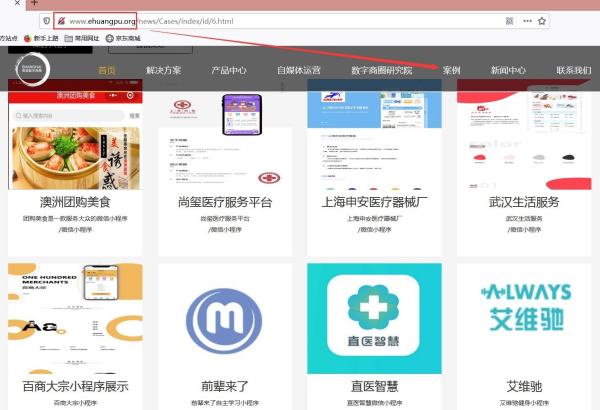Click the bookmark star icon in address bar
Screen dimensions: 600x410
click(541, 21)
